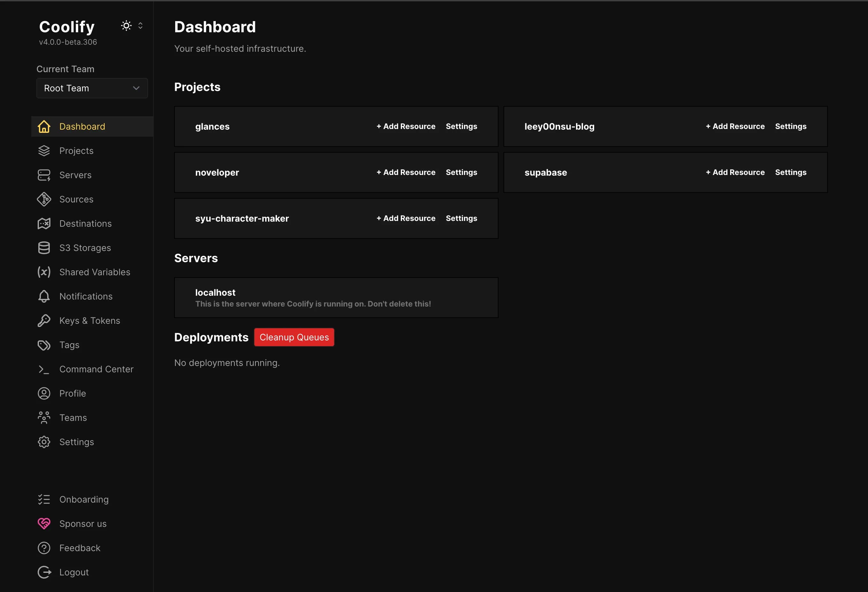Open Sources from the sidebar

pyautogui.click(x=76, y=199)
